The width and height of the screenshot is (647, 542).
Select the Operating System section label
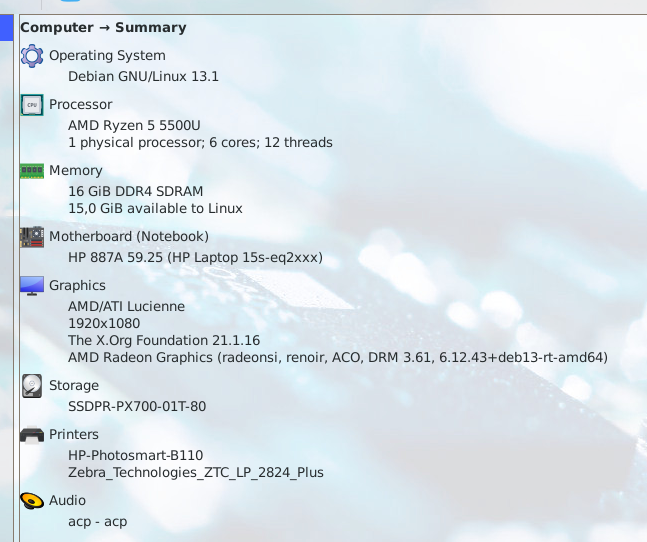[x=107, y=56]
